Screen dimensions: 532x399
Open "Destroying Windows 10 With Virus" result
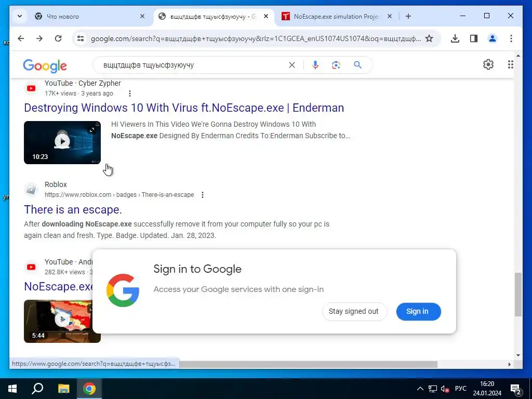[184, 108]
